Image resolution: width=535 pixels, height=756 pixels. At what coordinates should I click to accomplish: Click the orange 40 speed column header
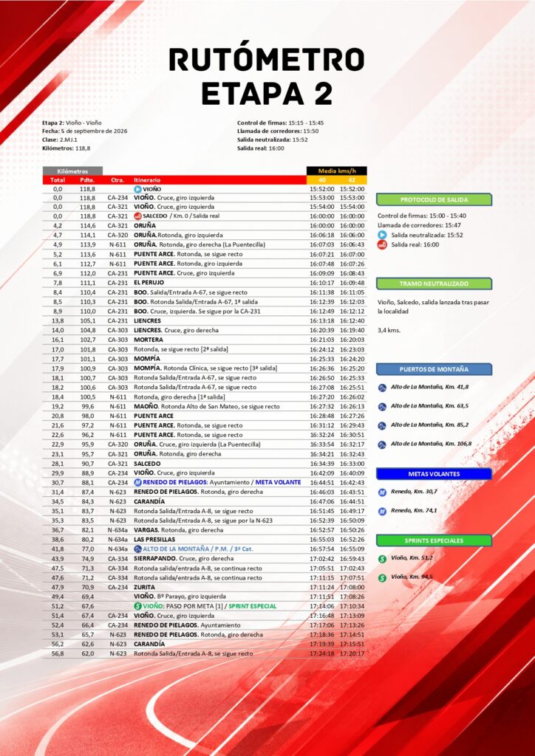tap(321, 180)
